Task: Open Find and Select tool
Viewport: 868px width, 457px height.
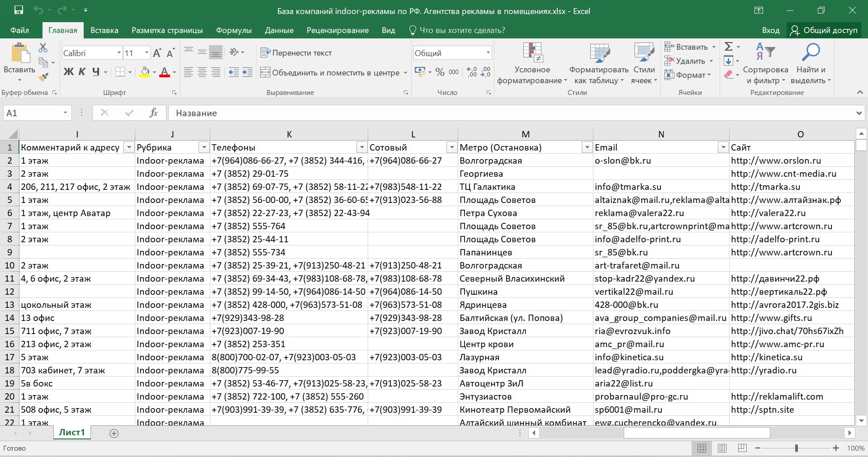Action: [811, 63]
